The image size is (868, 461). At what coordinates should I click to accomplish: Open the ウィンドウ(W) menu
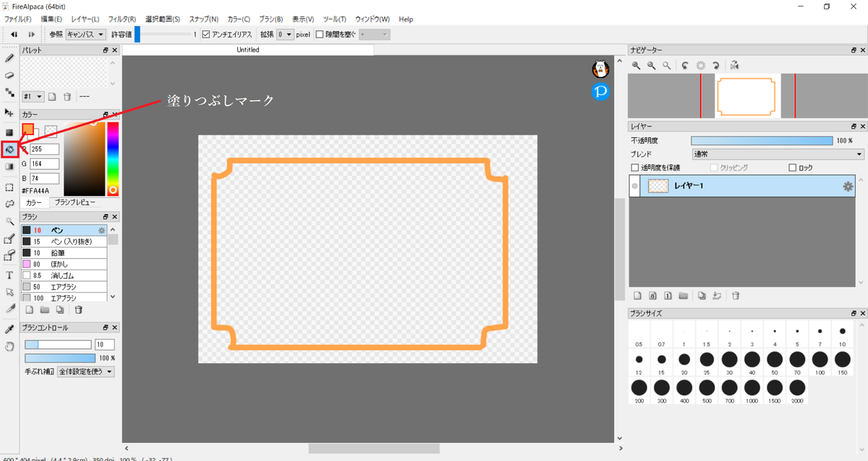(x=373, y=19)
